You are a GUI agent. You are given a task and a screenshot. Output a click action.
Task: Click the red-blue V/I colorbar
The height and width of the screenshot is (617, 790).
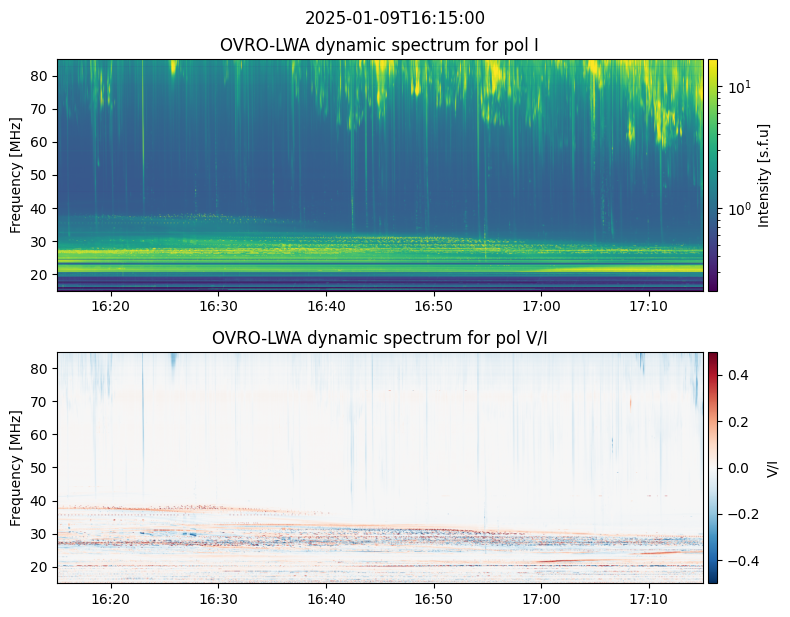tap(713, 468)
